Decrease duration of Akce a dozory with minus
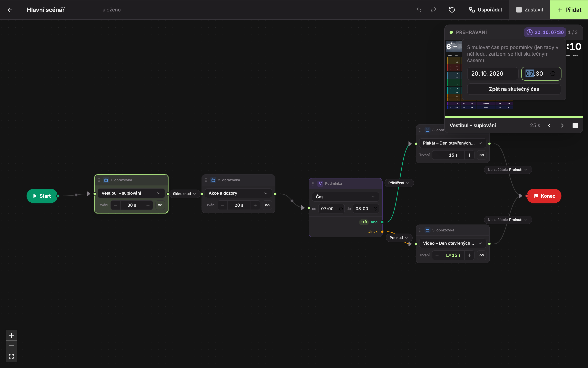 coord(223,205)
